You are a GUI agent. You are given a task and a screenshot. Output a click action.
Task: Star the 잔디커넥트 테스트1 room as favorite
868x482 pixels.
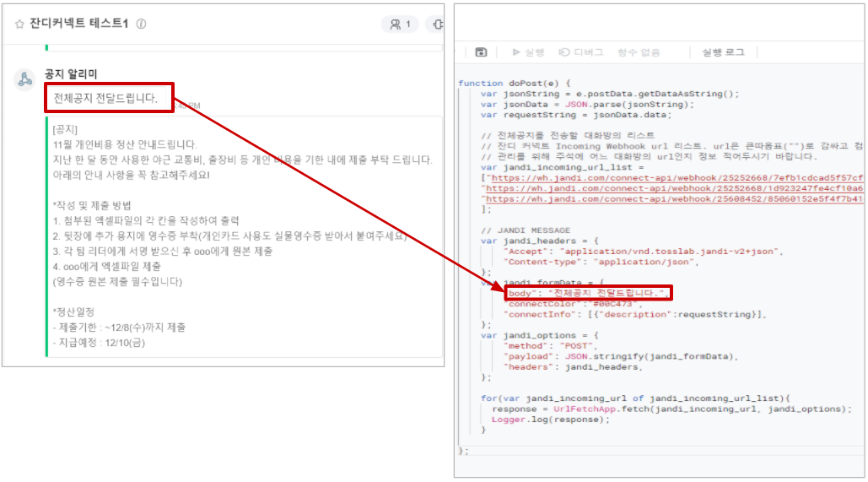point(19,24)
